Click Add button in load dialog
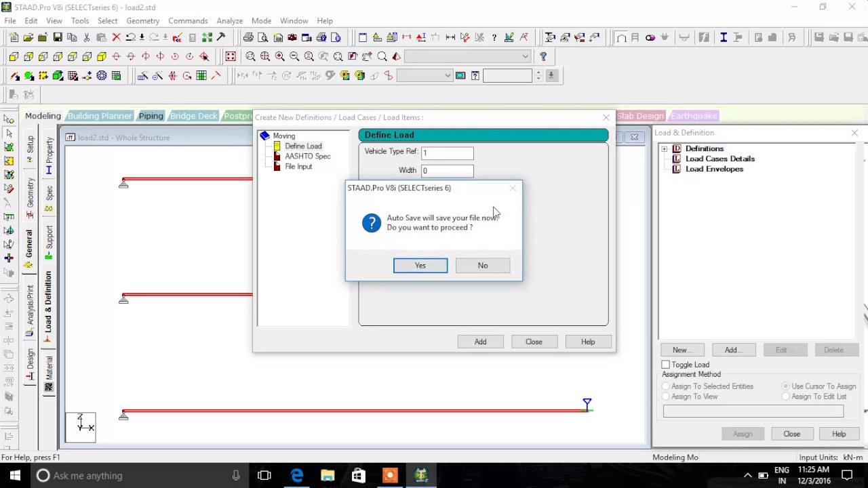868x488 pixels. point(480,342)
